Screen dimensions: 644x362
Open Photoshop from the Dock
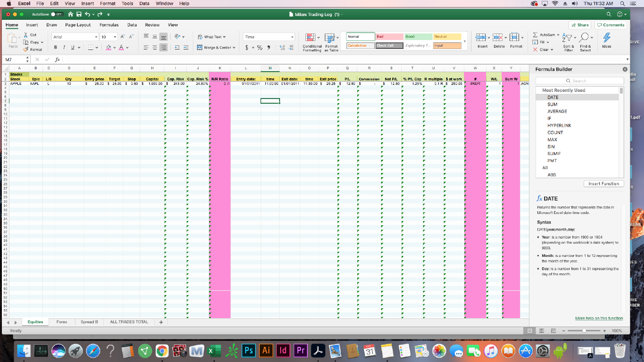click(x=248, y=351)
